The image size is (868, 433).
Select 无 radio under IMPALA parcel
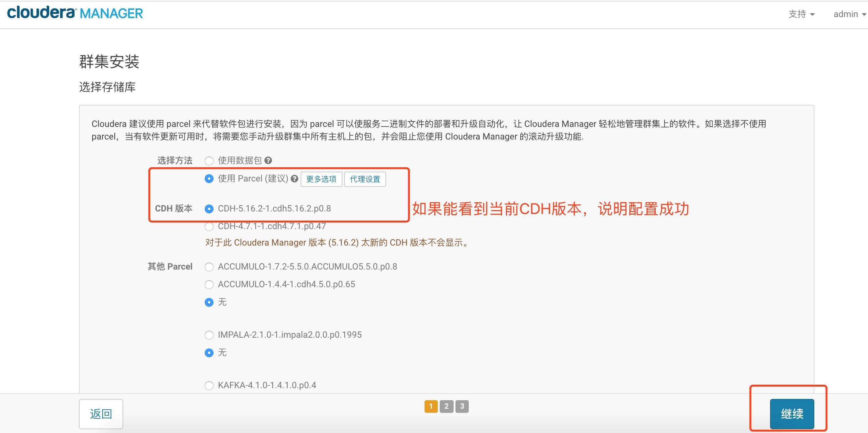click(x=209, y=353)
